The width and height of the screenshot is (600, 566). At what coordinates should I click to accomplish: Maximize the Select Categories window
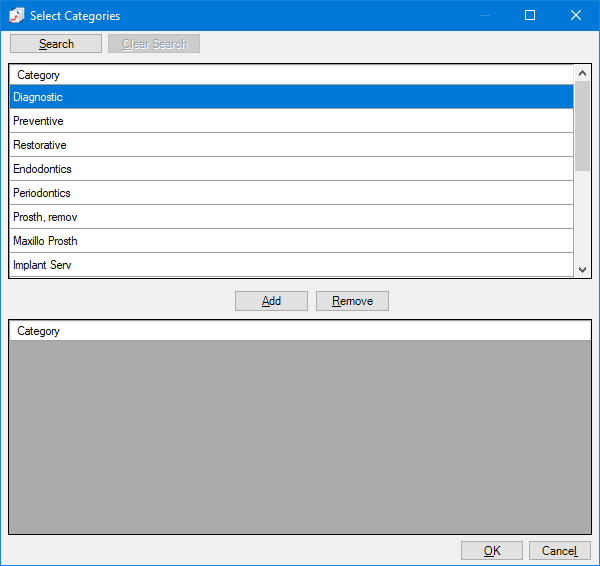[x=530, y=16]
